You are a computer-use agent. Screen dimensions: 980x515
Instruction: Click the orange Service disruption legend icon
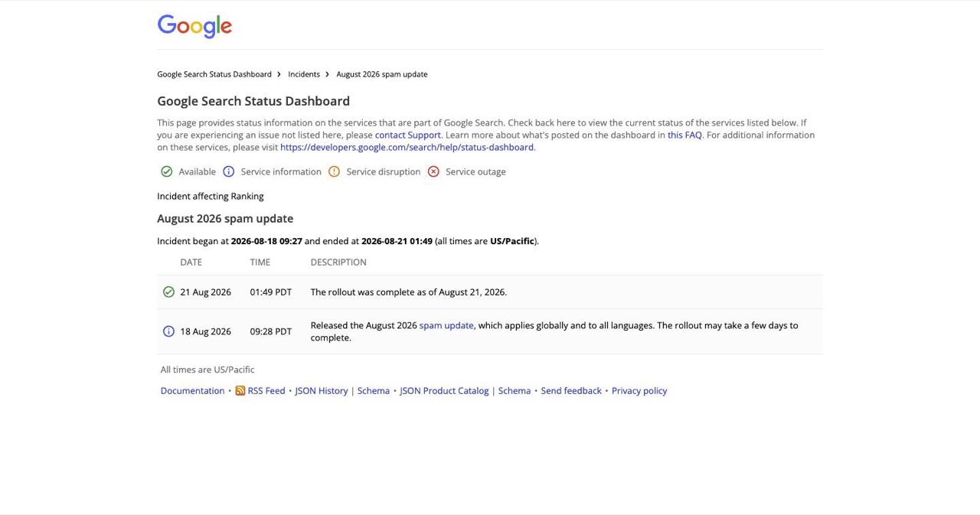[x=334, y=171]
